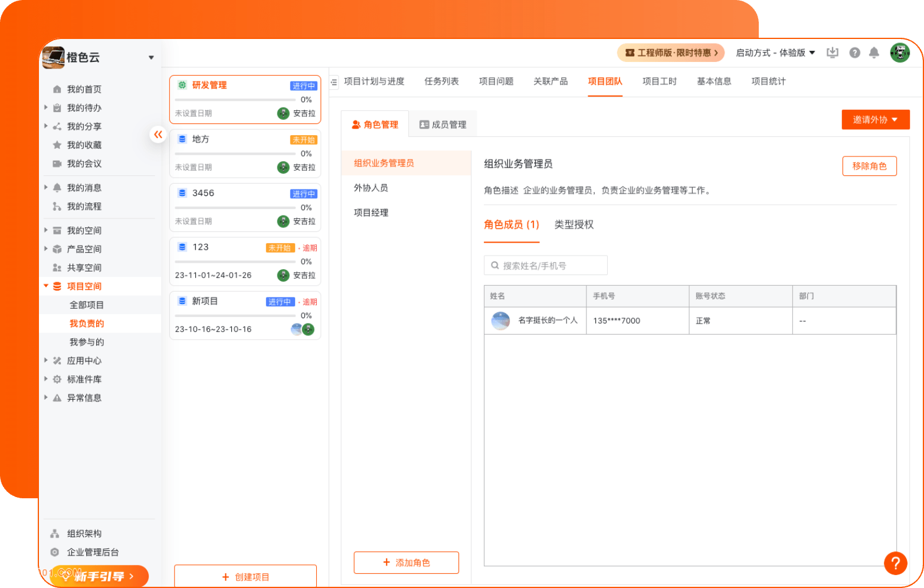Open the orange floating help button
924x588 pixels.
tap(895, 563)
